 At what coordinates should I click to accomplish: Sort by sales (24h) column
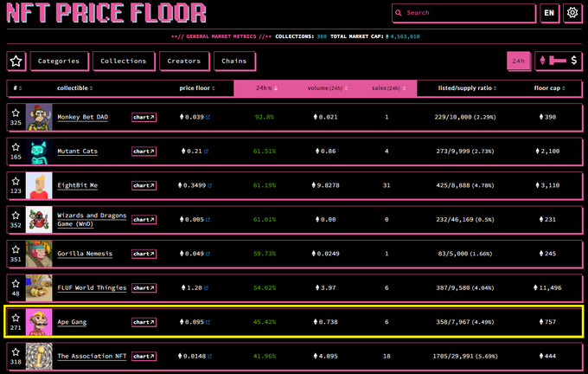click(388, 88)
